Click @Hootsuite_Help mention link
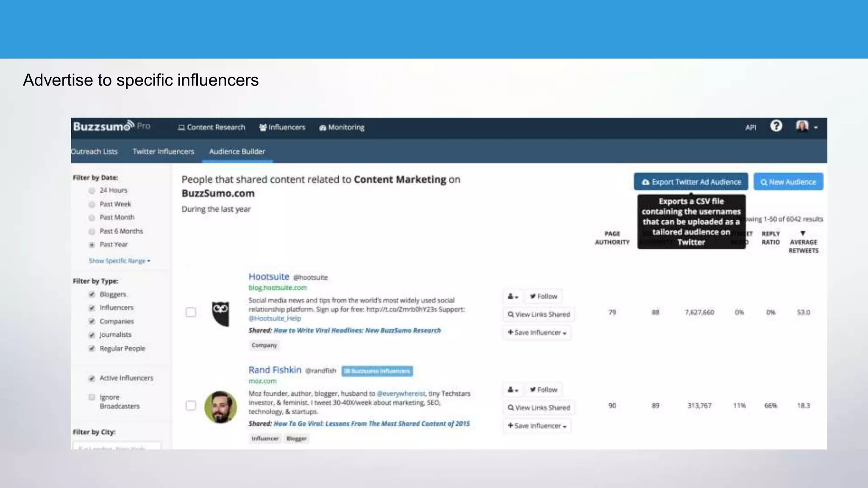Viewport: 868px width, 488px height. 275,318
